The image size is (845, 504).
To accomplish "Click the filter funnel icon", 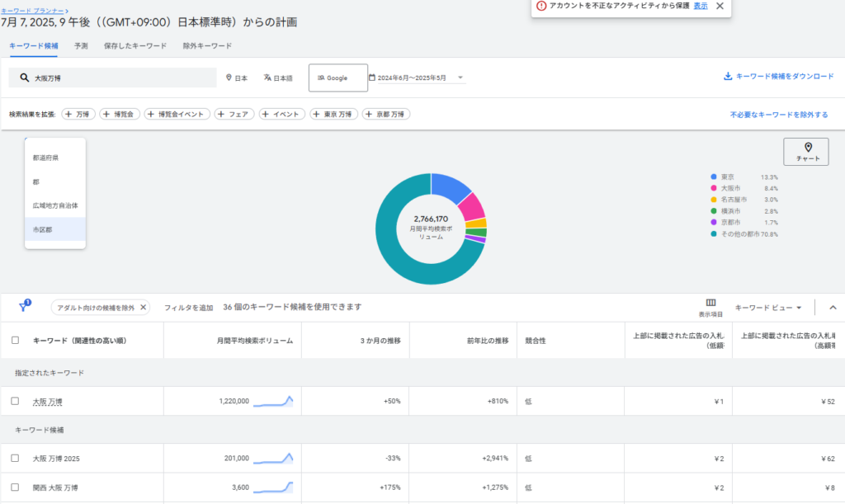I will point(23,307).
